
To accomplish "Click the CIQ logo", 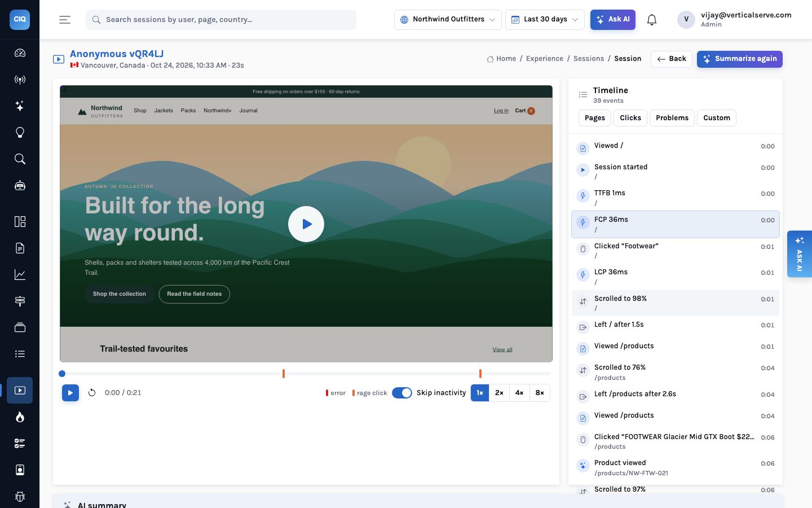I will (x=20, y=19).
